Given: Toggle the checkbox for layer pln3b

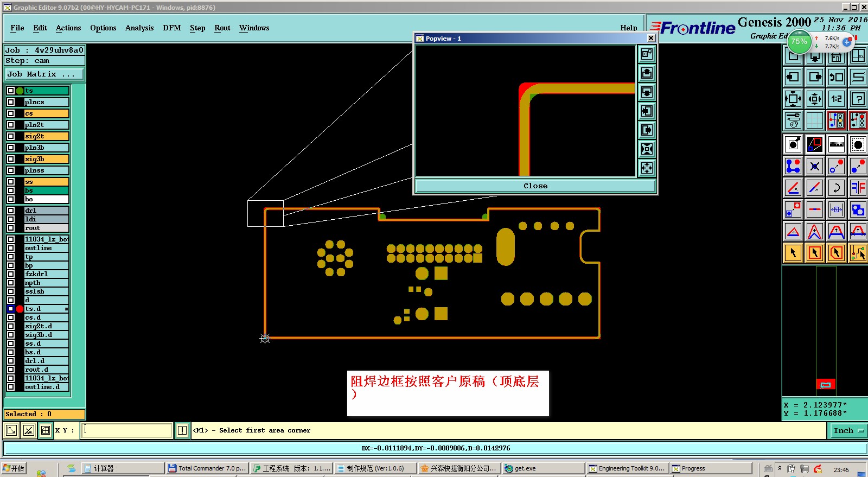Looking at the screenshot, I should click(11, 148).
